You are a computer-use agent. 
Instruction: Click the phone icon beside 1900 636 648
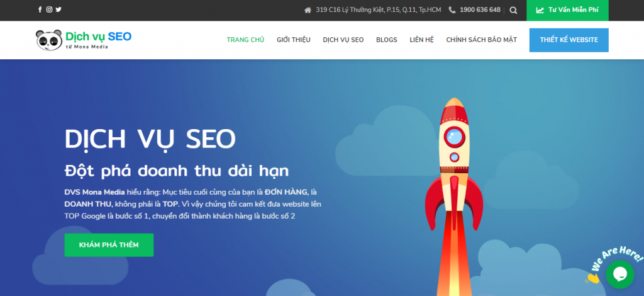pos(452,10)
